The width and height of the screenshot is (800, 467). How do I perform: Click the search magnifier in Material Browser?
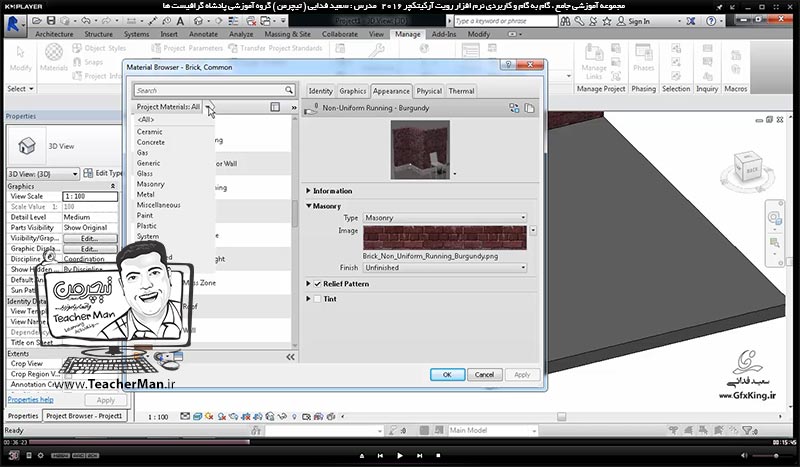[289, 90]
